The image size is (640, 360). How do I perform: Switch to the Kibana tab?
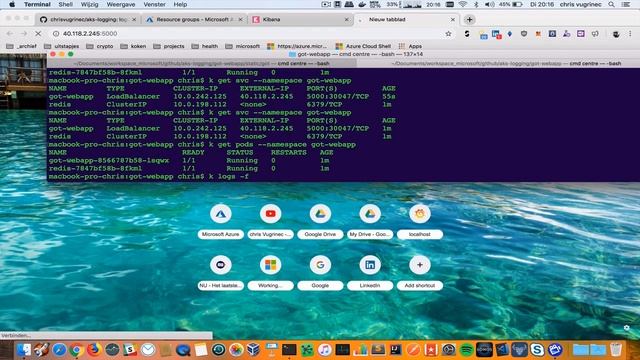(300, 19)
